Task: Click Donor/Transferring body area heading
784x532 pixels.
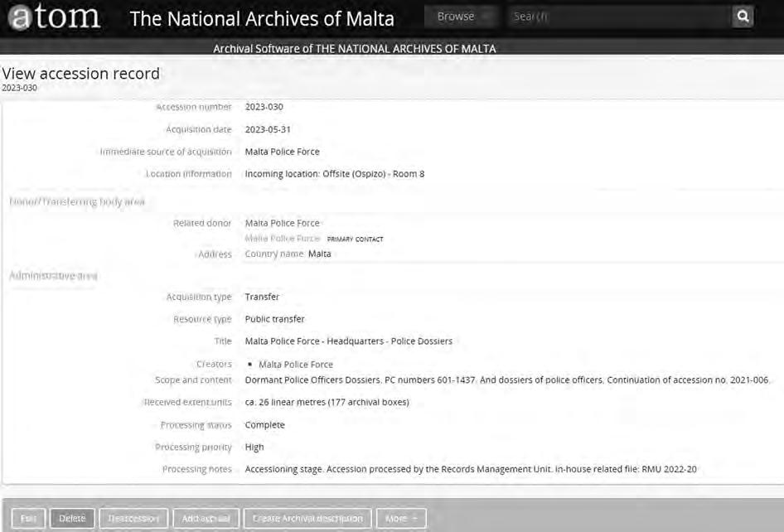Action: click(x=77, y=201)
